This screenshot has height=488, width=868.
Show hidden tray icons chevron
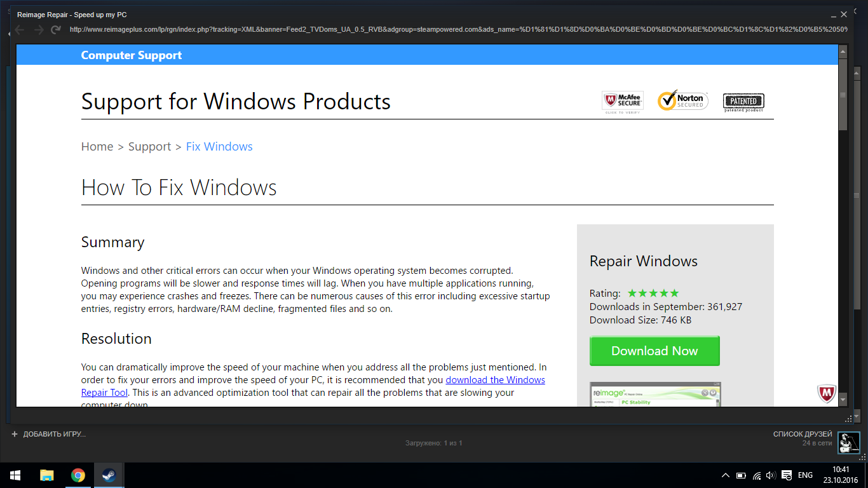[726, 475]
